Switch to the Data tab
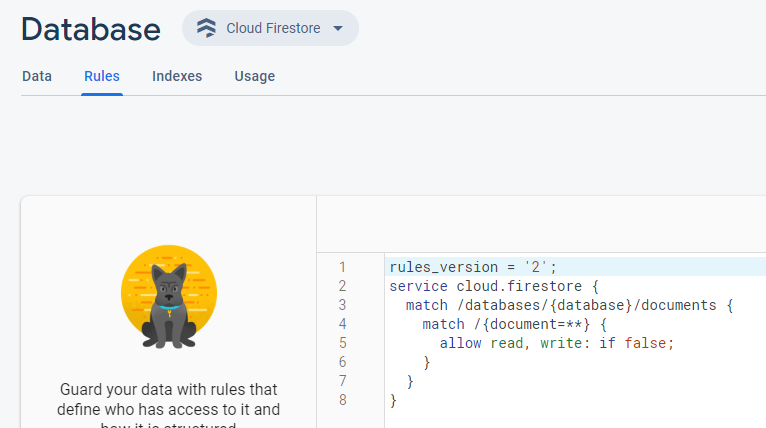Screen dimensions: 766x428 (37, 76)
